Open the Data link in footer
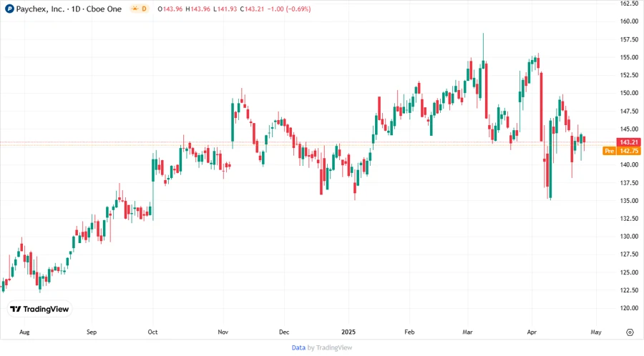 point(298,347)
